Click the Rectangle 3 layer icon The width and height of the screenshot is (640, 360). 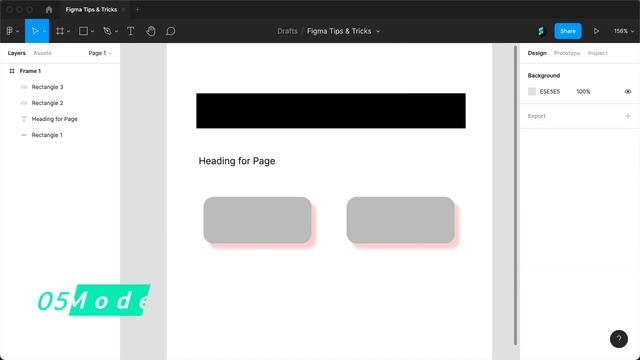[x=24, y=87]
